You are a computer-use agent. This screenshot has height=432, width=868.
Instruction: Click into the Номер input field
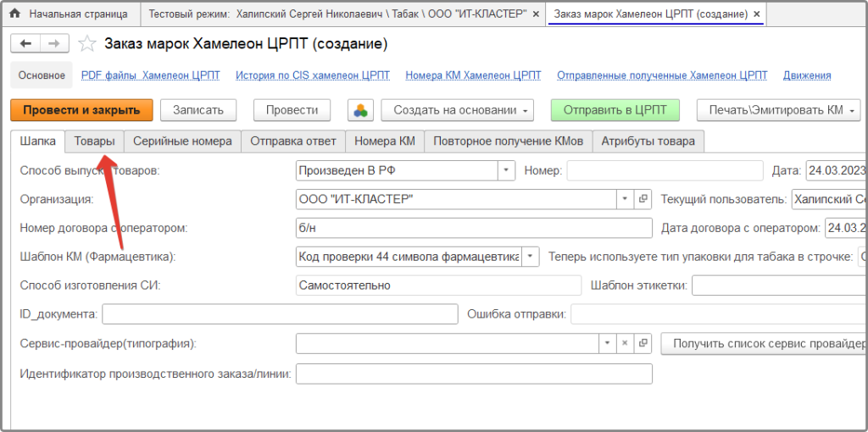665,170
